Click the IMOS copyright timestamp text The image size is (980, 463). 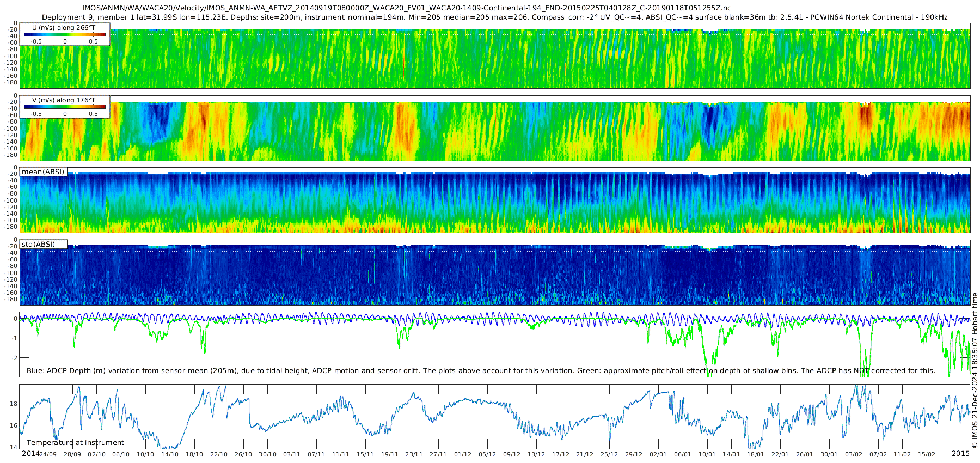[975, 370]
